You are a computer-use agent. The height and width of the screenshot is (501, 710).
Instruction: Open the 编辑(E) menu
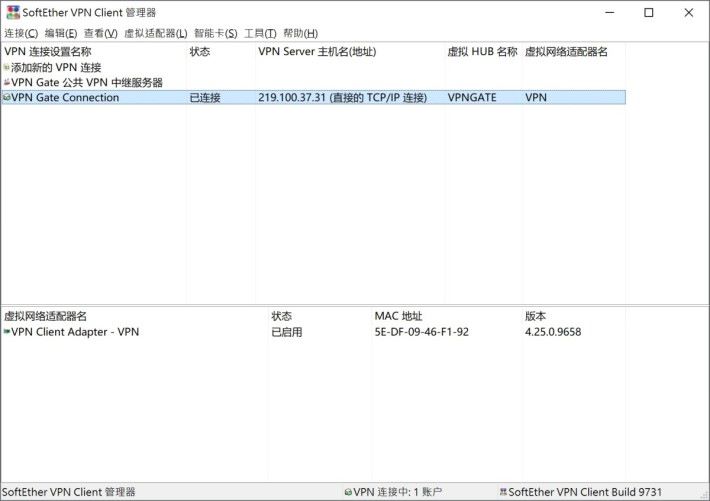pos(61,33)
